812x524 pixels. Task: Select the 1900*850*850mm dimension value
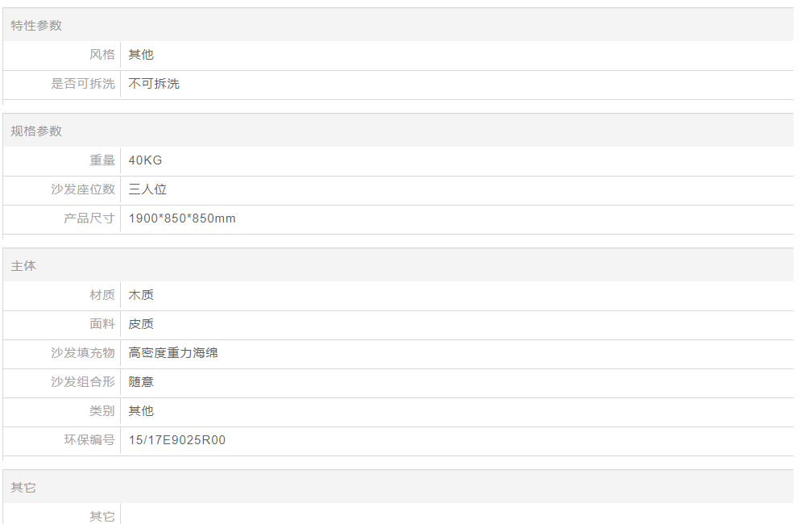pos(182,218)
